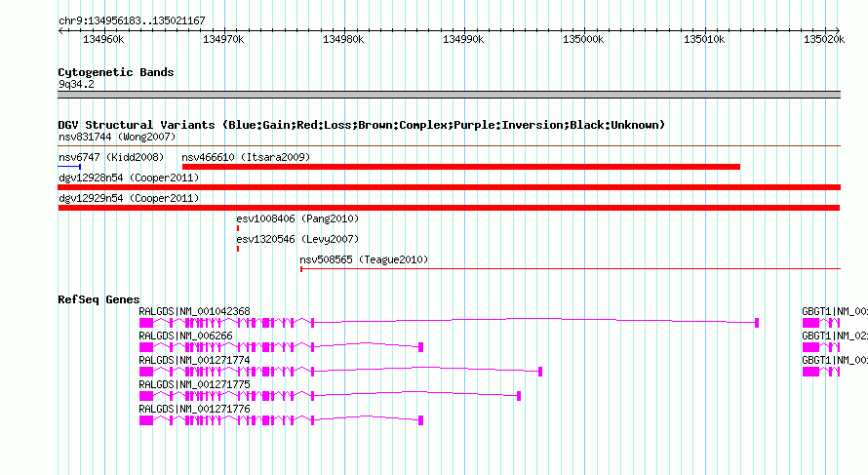Click the thin brown nsv831744 variant line
The width and height of the screenshot is (868, 475).
coord(449,145)
